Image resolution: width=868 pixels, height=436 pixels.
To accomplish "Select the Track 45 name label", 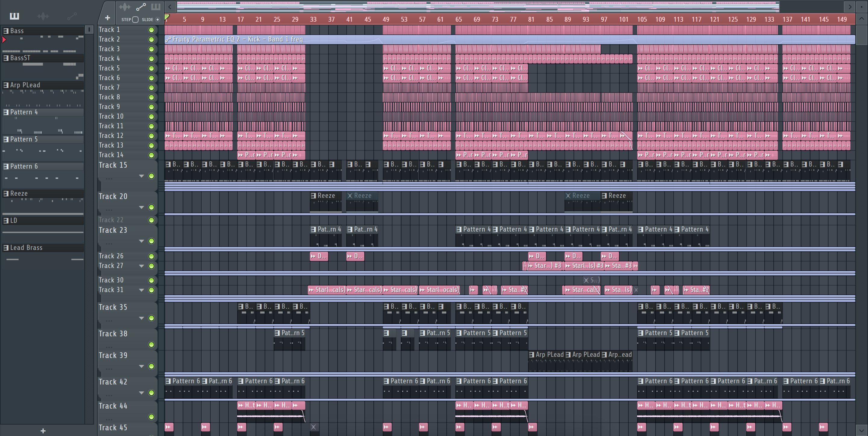I will (x=113, y=428).
